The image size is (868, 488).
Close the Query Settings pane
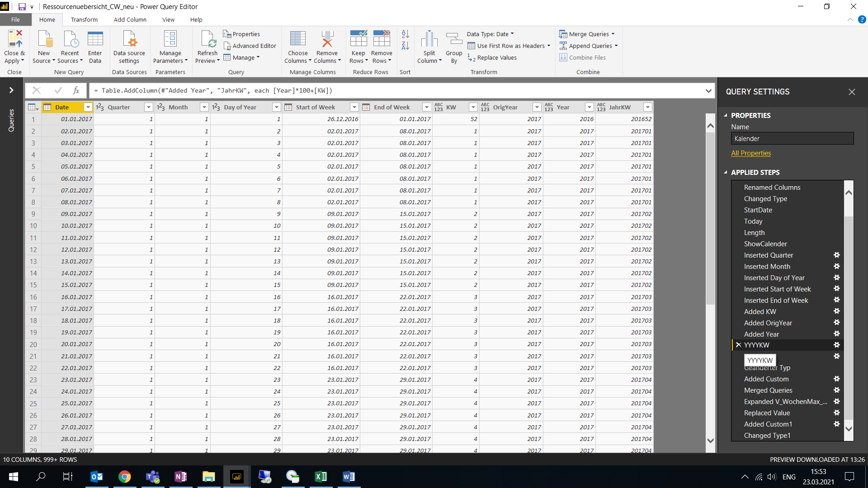tap(852, 92)
